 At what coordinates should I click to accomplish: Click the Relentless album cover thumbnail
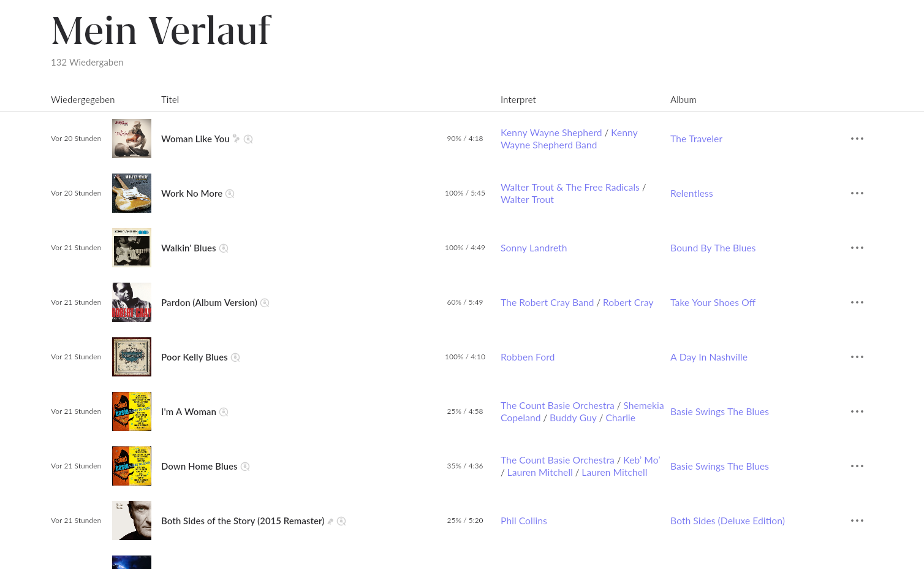click(x=132, y=193)
